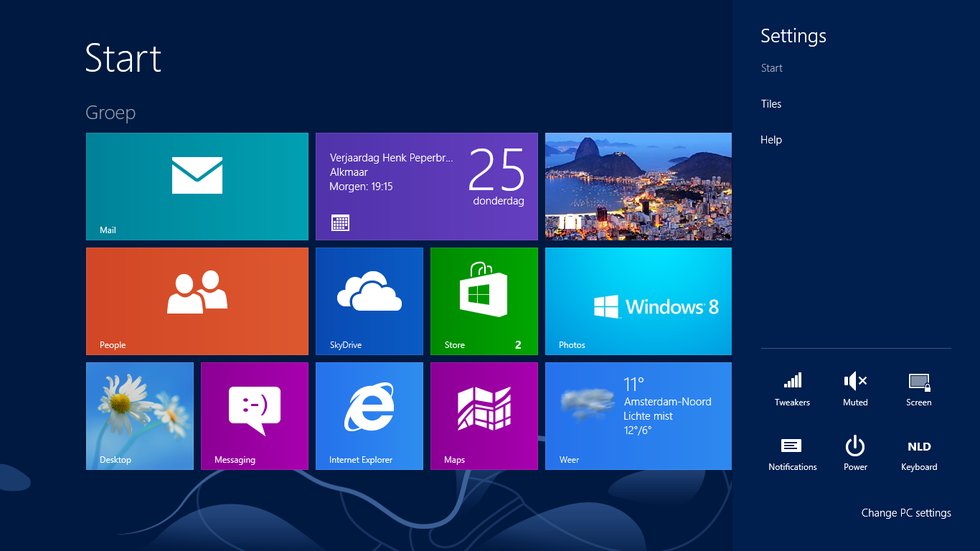The image size is (980, 551).
Task: Open the Maps tile
Action: tap(484, 416)
